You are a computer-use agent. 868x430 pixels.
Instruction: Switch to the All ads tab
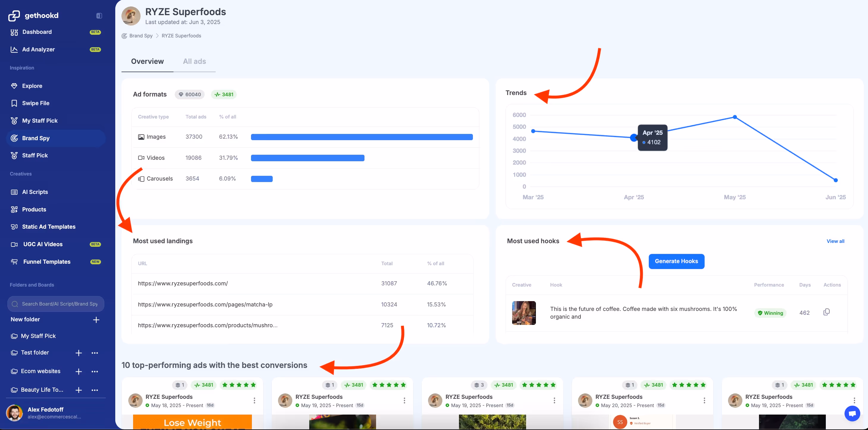(x=195, y=61)
